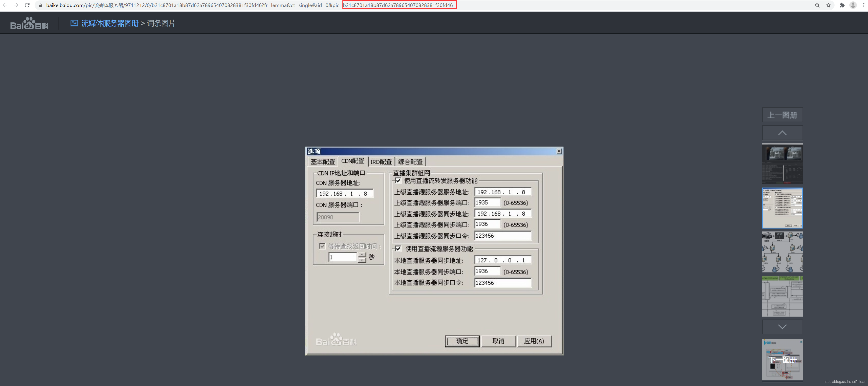This screenshot has width=868, height=386.
Task: Click the 上一图册 button
Action: coord(782,115)
